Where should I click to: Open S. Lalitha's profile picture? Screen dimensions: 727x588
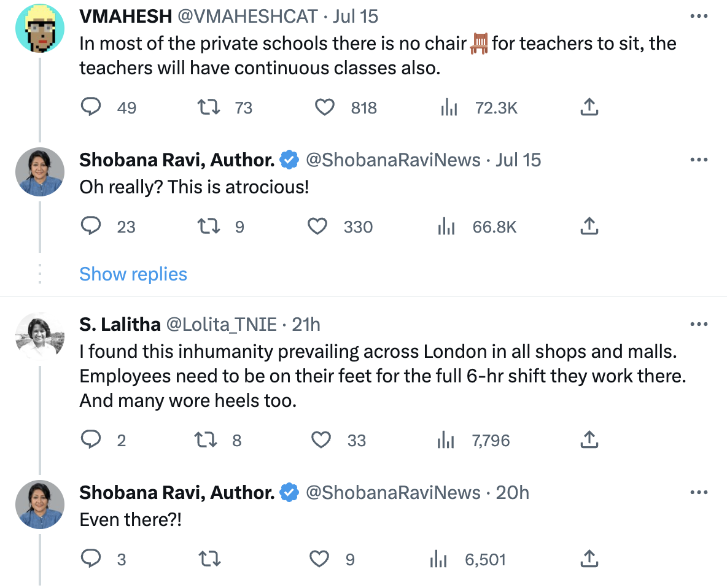coord(40,335)
